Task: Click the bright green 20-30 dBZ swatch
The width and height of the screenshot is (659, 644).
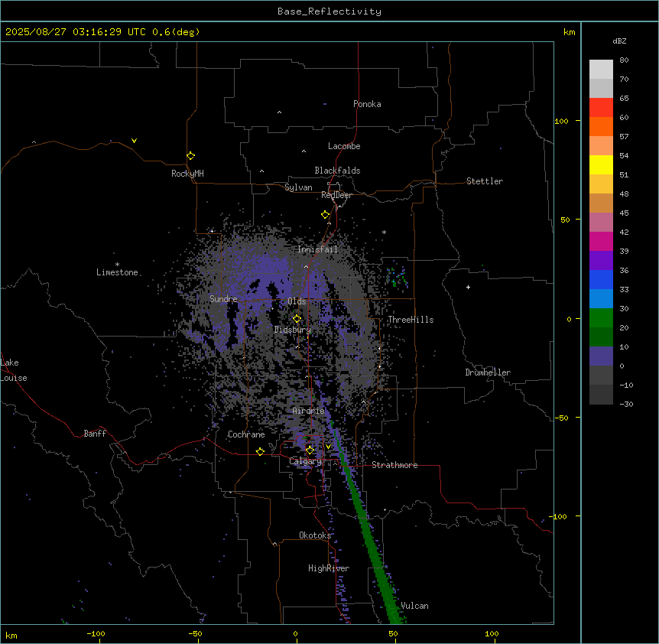Action: [601, 318]
